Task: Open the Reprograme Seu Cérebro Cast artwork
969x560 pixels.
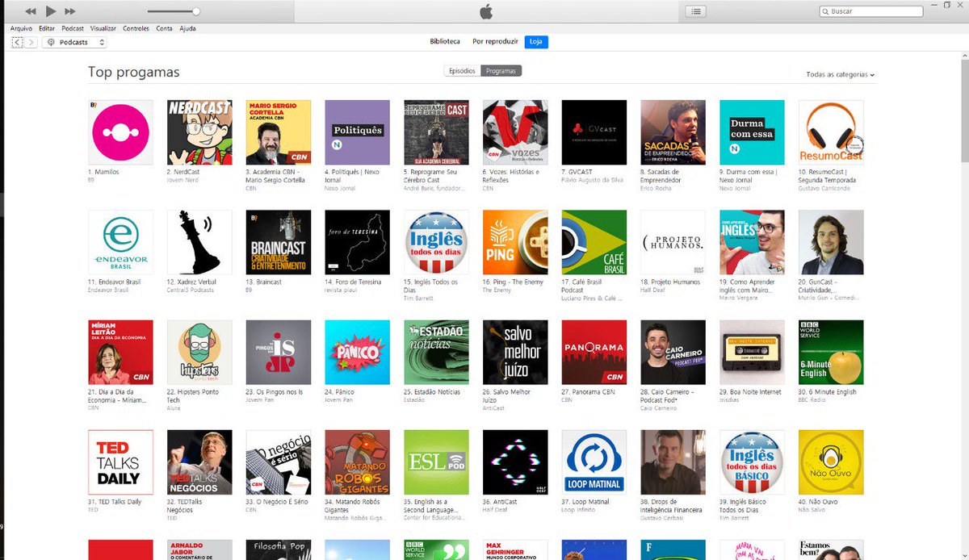Action: pos(436,132)
